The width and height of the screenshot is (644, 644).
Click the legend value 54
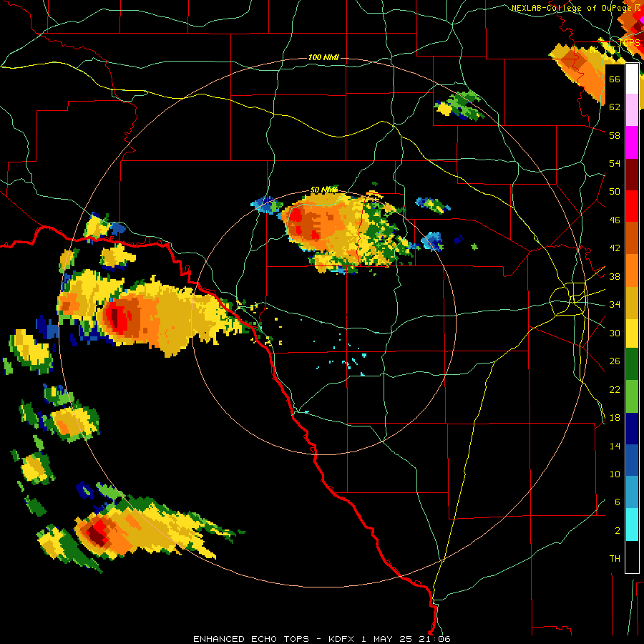click(615, 163)
